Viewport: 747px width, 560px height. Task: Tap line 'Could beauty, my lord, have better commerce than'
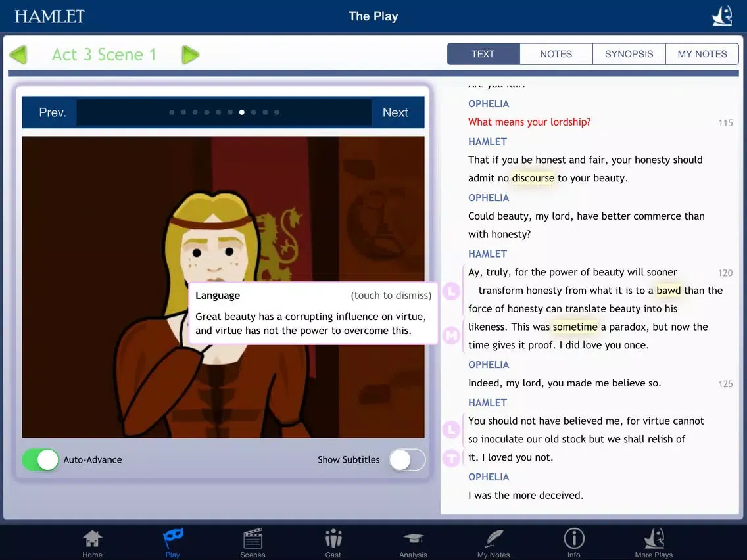(586, 216)
